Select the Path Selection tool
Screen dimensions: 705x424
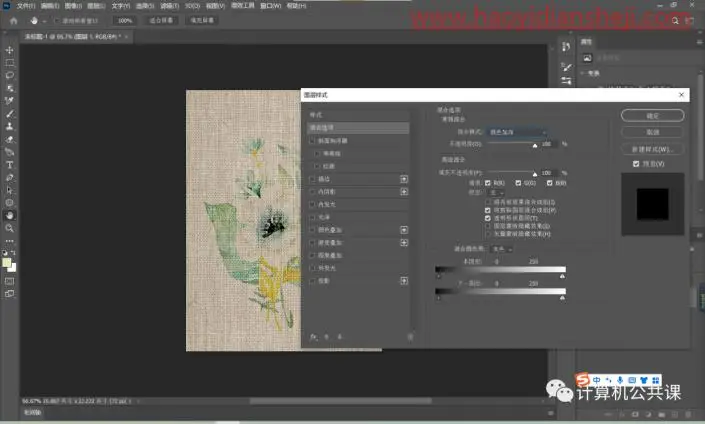click(9, 190)
